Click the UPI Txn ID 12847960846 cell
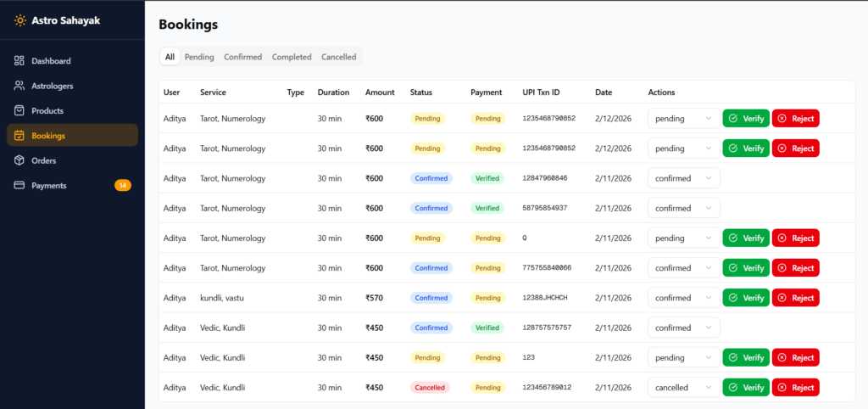Screen dimensions: 868x409 click(545, 178)
